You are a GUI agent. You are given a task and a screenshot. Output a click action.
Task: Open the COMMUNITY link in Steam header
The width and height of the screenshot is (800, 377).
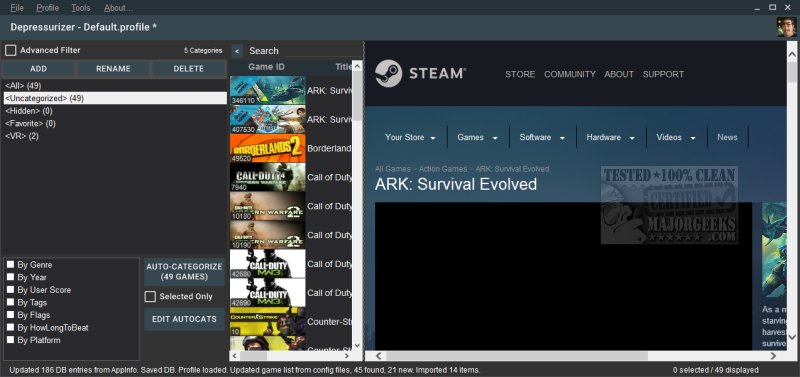pyautogui.click(x=569, y=74)
